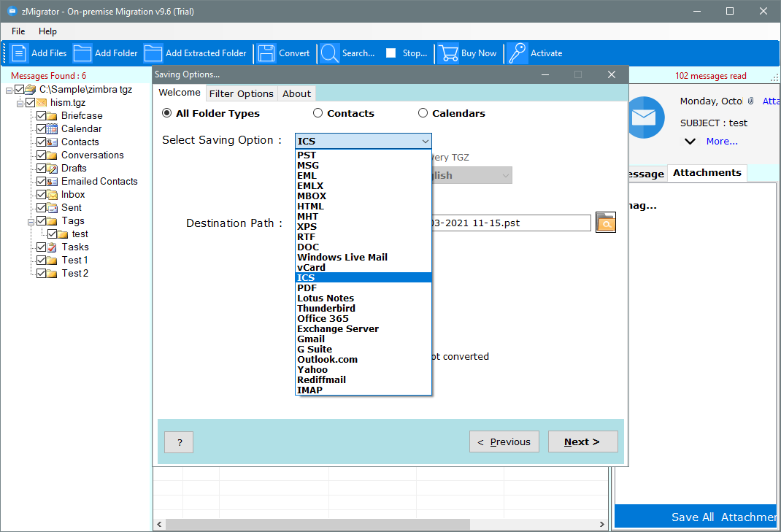Click the Inbox folder icon in tree
Image resolution: width=781 pixels, height=532 pixels.
[x=52, y=195]
